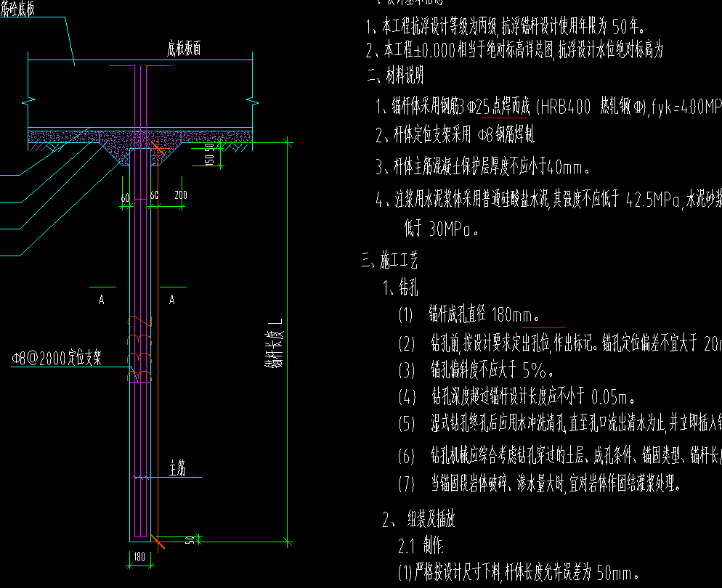Select the vertical 锚杆长度 L dimension text

[274, 343]
